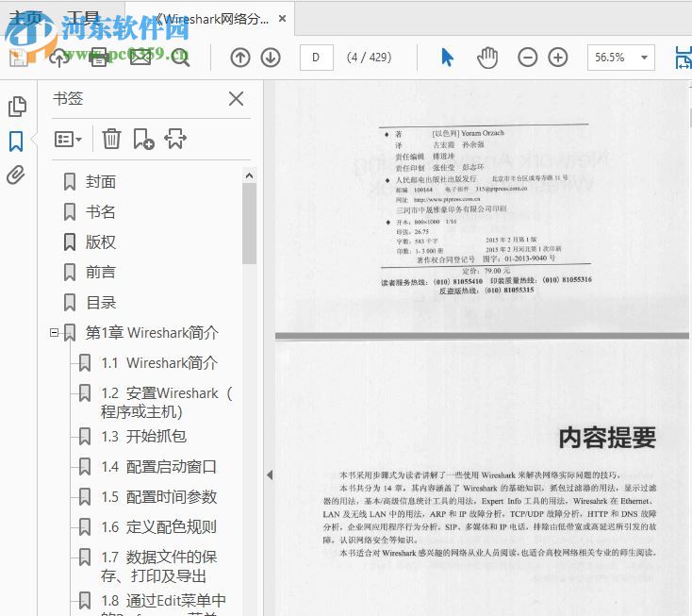Jump to 1.5 配置时间参数 bookmark
Image resolution: width=692 pixels, height=616 pixels.
(x=159, y=496)
